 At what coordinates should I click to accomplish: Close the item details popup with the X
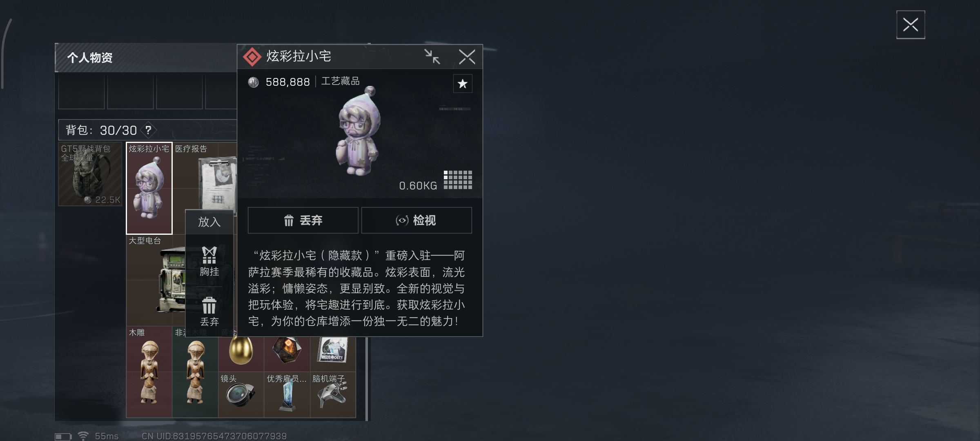pyautogui.click(x=467, y=57)
